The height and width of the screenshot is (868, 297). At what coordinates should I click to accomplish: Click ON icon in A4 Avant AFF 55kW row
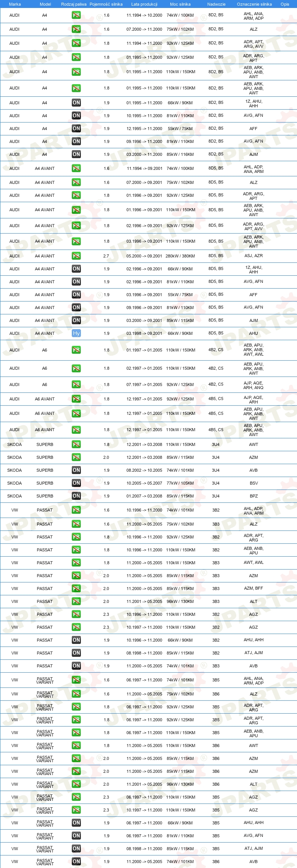point(76,295)
